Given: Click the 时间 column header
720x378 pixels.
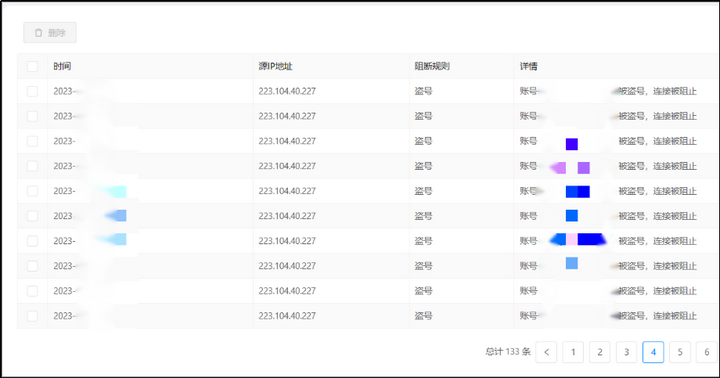Looking at the screenshot, I should (62, 66).
